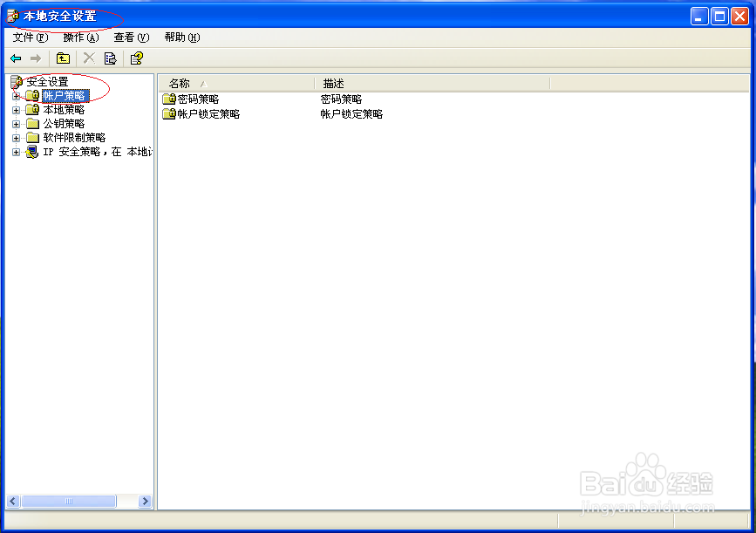
Task: Click the title bar application icon
Action: (13, 16)
